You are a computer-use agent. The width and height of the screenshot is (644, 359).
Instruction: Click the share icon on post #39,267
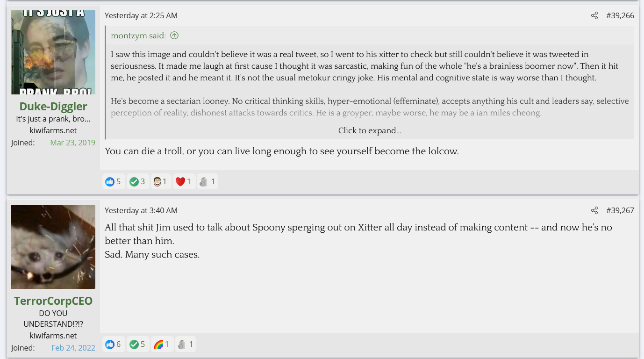coord(594,210)
